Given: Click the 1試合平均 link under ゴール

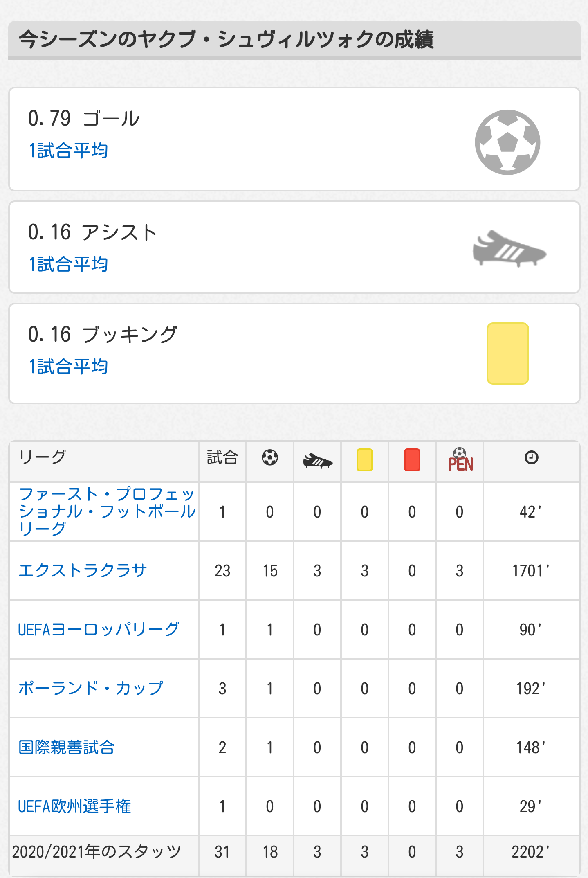Looking at the screenshot, I should (x=68, y=151).
